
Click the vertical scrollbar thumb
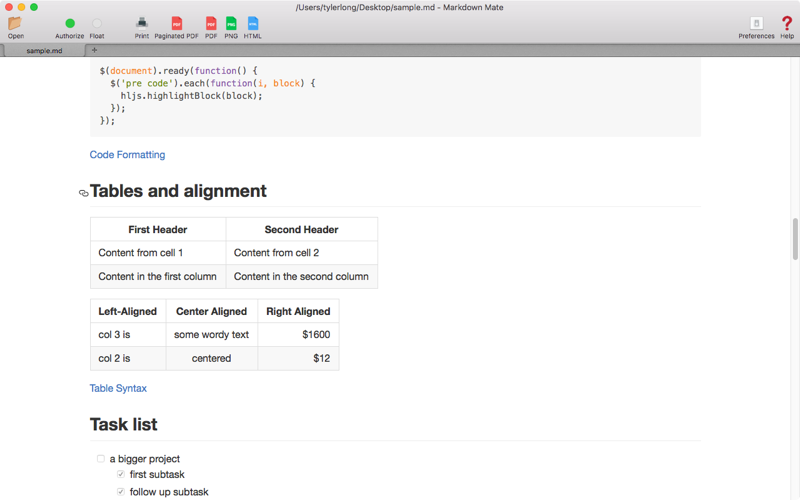(x=795, y=239)
